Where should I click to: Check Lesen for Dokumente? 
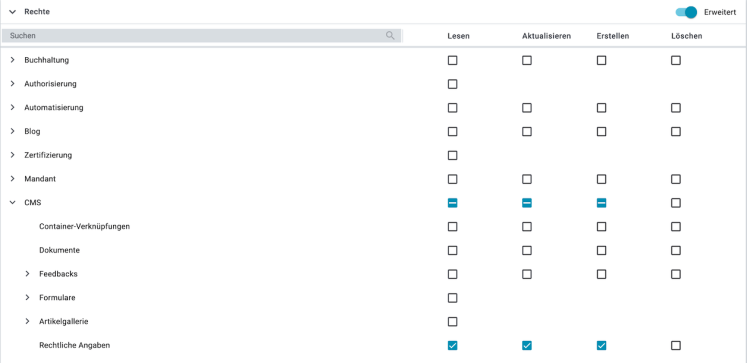click(x=453, y=251)
